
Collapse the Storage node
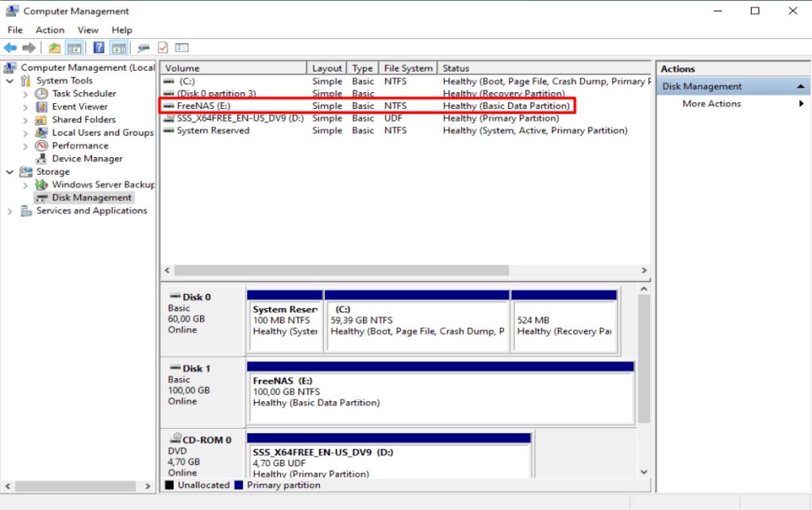[x=10, y=172]
